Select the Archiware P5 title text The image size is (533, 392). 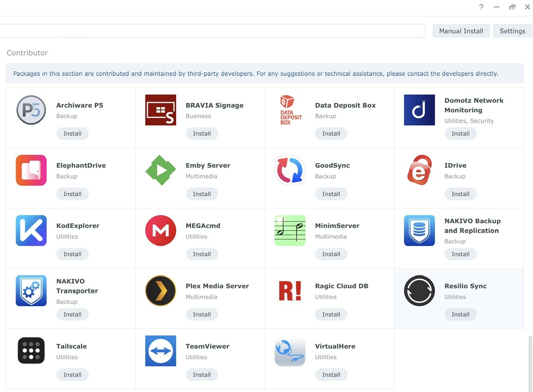pos(80,105)
